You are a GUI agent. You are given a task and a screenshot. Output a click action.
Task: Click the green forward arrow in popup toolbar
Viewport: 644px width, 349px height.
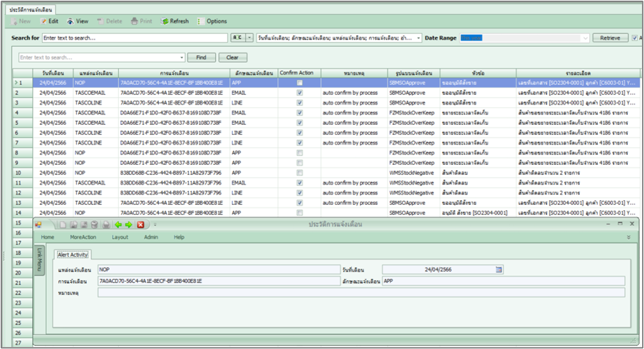(129, 225)
